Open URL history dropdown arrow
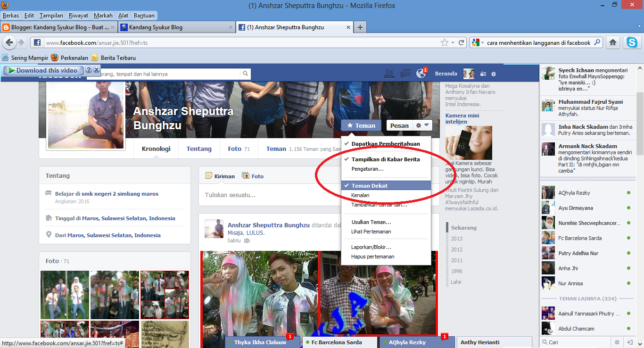This screenshot has width=644, height=348. coord(453,42)
